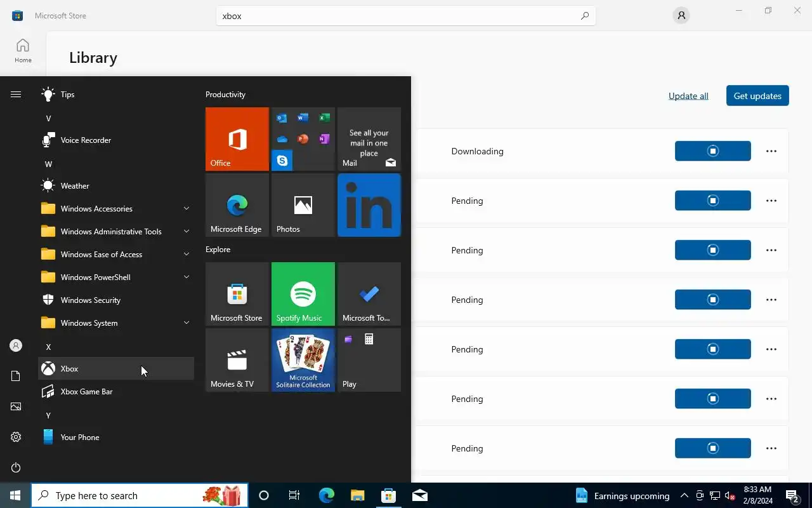Open Cortana circle on taskbar
812x508 pixels.
point(264,495)
